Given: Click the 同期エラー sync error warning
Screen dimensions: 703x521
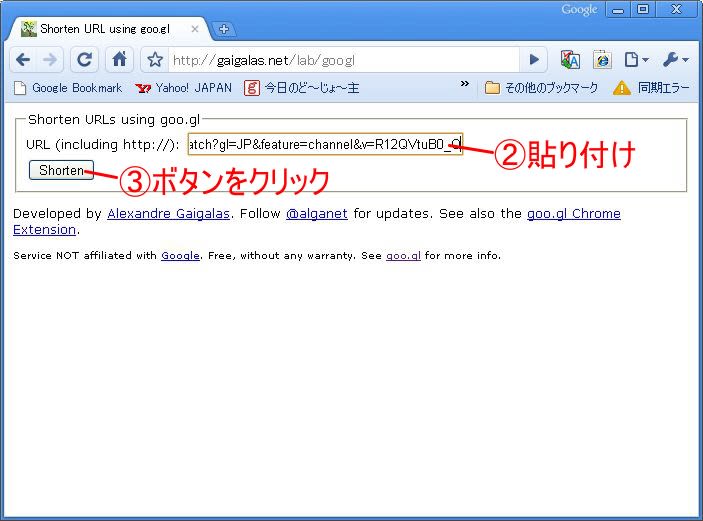Looking at the screenshot, I should tap(651, 88).
